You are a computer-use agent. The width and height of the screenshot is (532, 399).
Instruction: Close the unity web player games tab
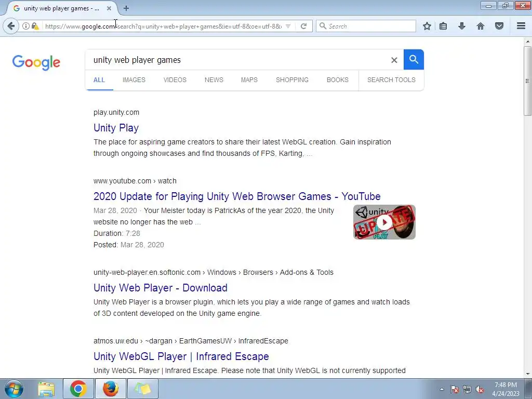coord(109,8)
